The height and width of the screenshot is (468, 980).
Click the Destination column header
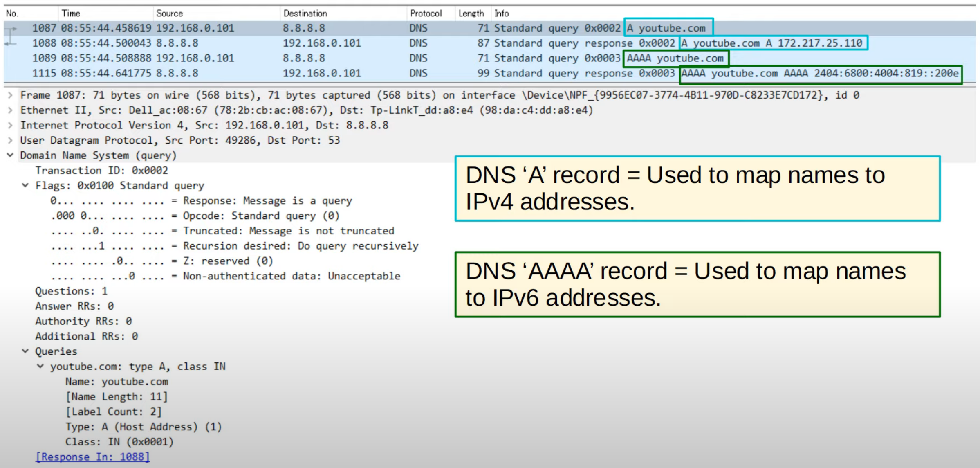point(305,13)
